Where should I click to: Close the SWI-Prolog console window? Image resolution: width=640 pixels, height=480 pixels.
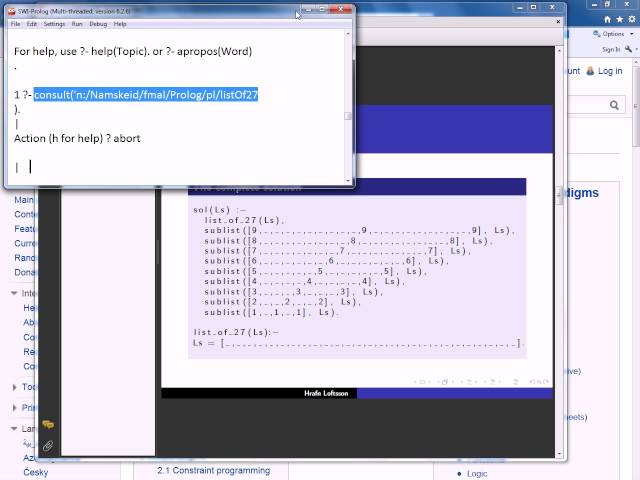(340, 9)
